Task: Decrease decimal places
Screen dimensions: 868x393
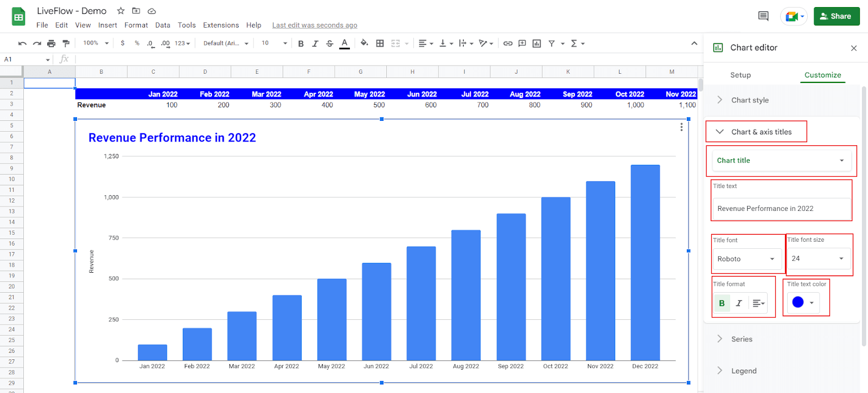Action: tap(150, 43)
